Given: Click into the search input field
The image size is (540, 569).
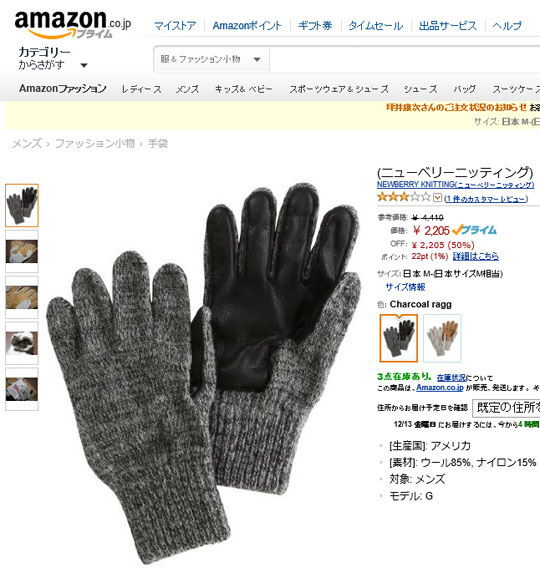Looking at the screenshot, I should pos(405,59).
